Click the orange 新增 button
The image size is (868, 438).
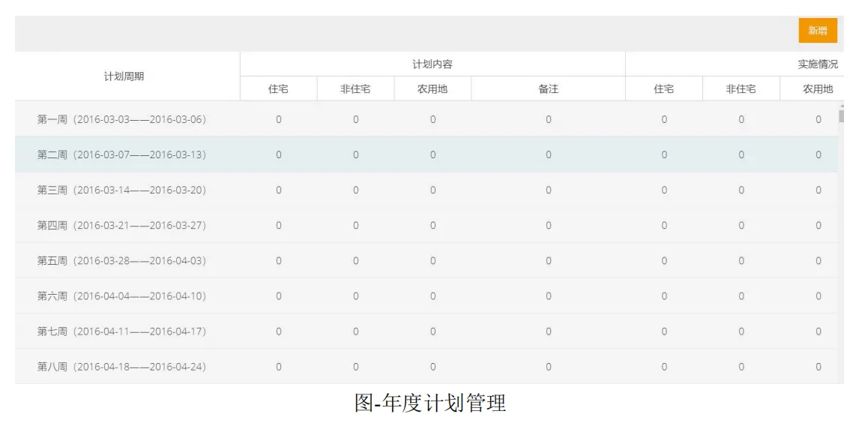pos(817,31)
